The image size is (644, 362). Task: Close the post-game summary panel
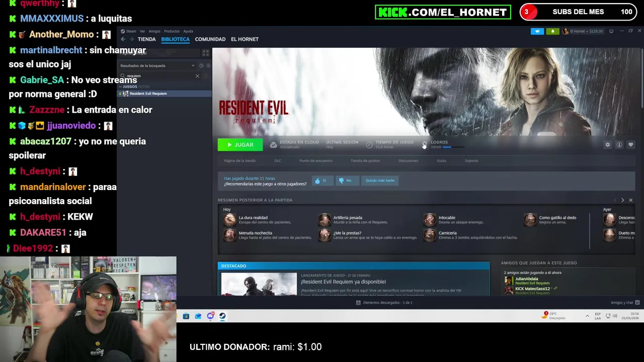630,200
